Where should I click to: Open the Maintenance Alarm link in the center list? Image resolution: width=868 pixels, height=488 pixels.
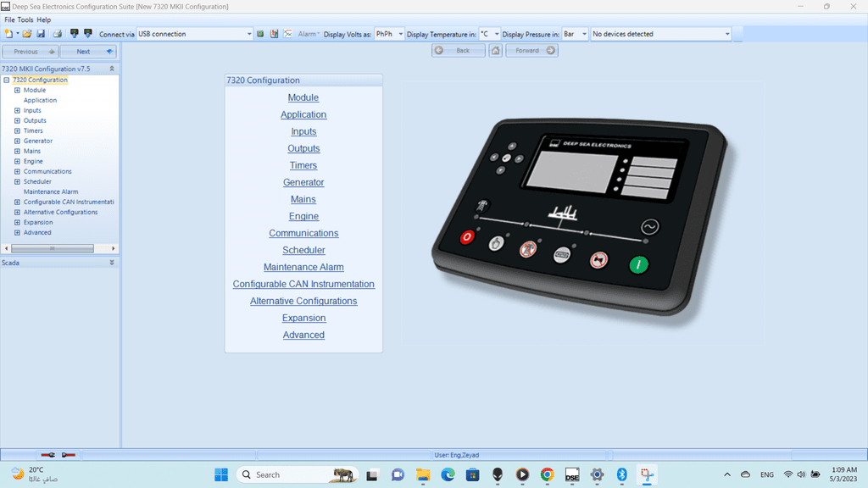pyautogui.click(x=303, y=267)
